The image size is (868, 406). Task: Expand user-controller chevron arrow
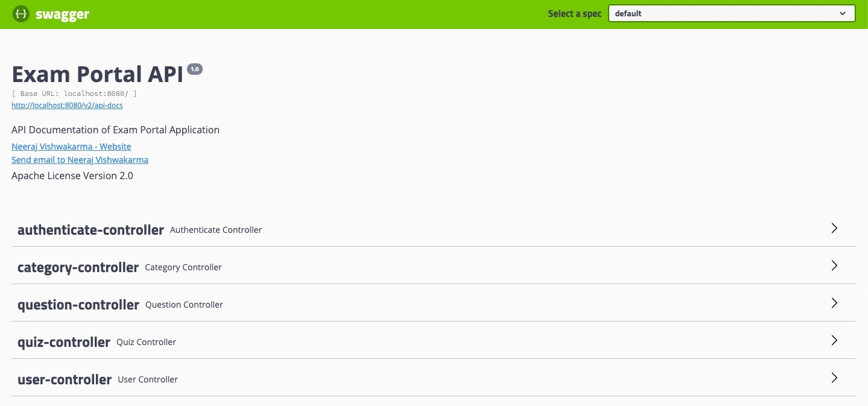(x=834, y=378)
